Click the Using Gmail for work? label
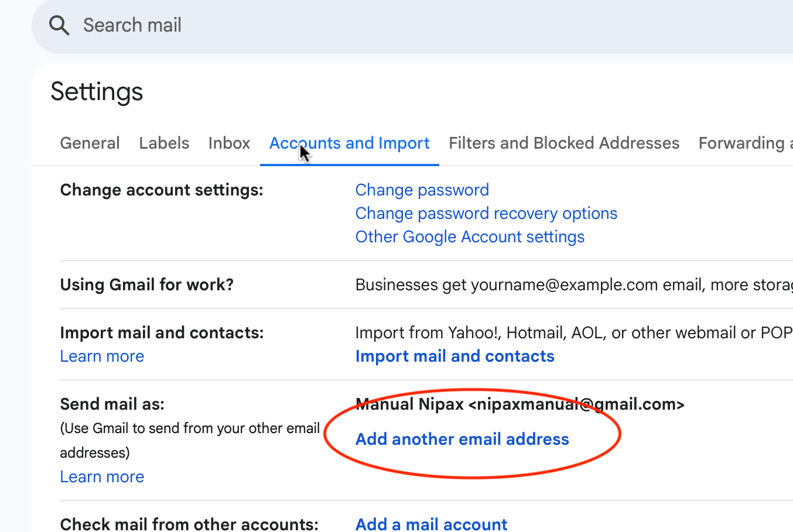 tap(146, 285)
